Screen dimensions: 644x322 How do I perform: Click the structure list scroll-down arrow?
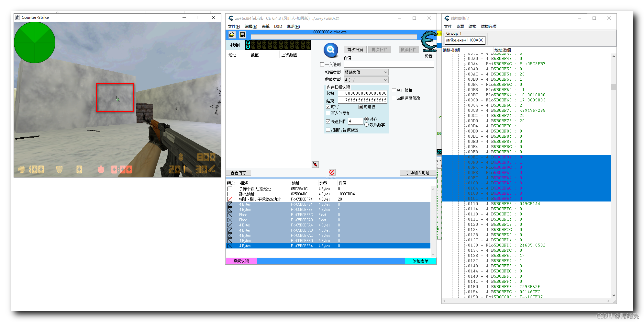click(614, 295)
